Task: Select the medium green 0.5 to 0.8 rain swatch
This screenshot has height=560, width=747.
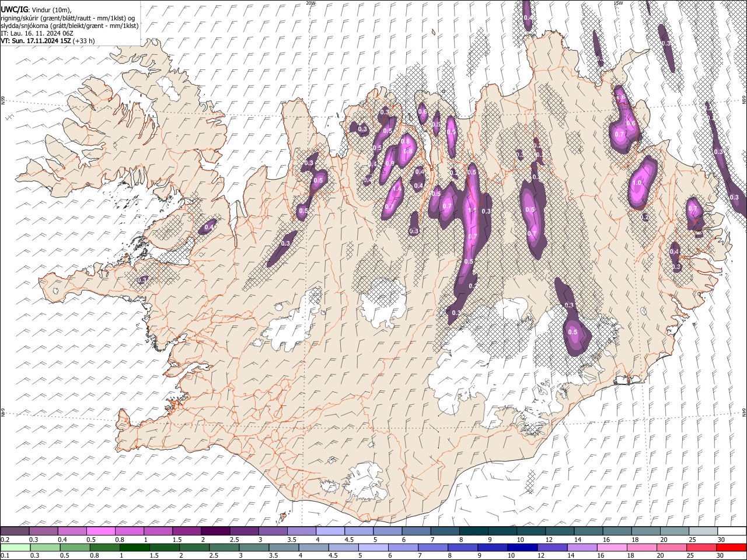Action: [75, 547]
